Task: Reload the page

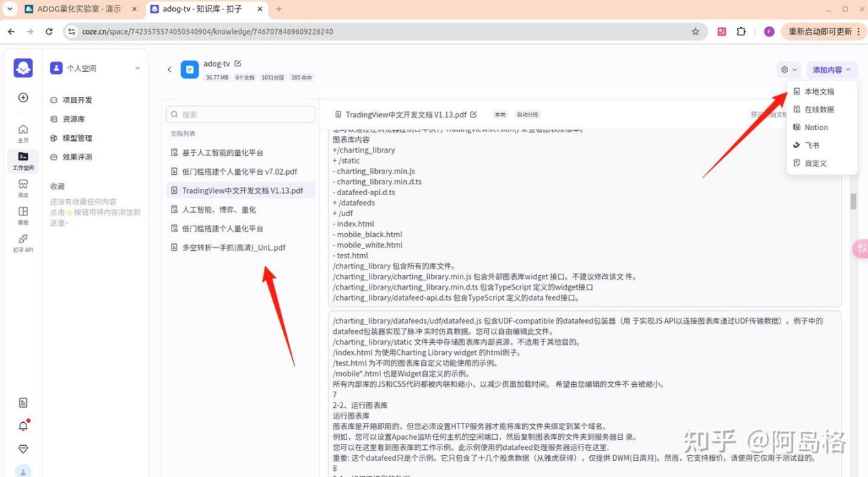Action: (49, 31)
